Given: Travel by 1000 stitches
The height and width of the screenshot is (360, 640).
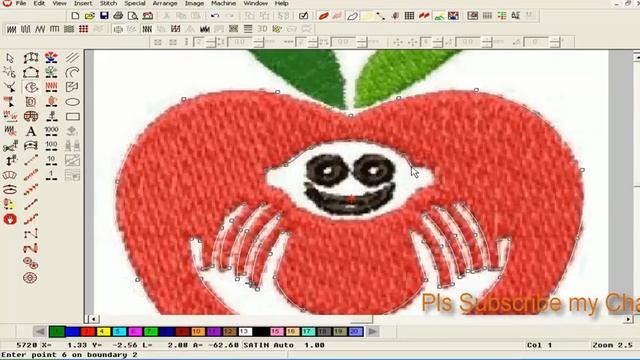Looking at the screenshot, I should (51, 131).
